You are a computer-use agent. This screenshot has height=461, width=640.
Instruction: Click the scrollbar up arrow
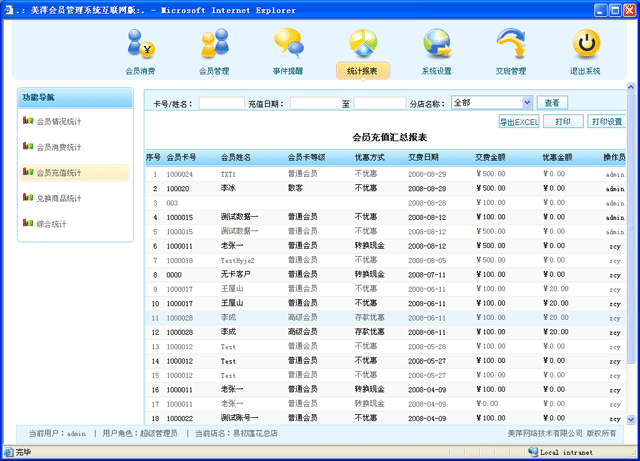coord(631,87)
